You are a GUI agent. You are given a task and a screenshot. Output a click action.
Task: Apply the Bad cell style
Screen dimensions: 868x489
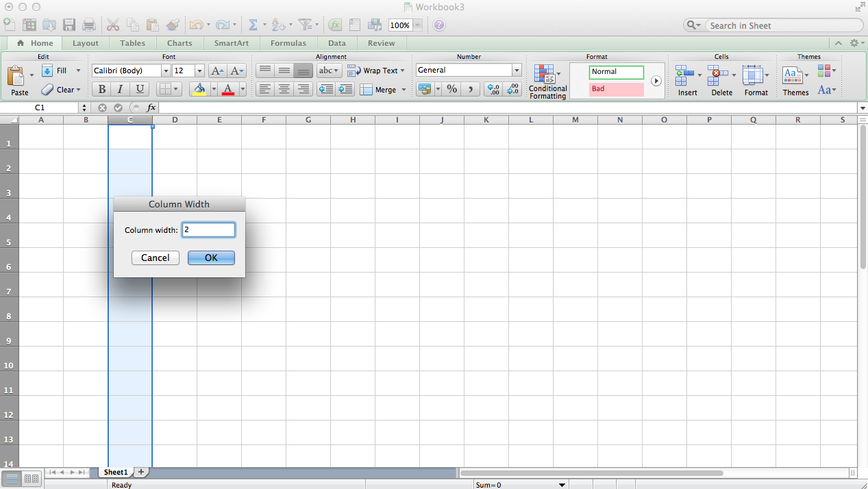point(617,89)
